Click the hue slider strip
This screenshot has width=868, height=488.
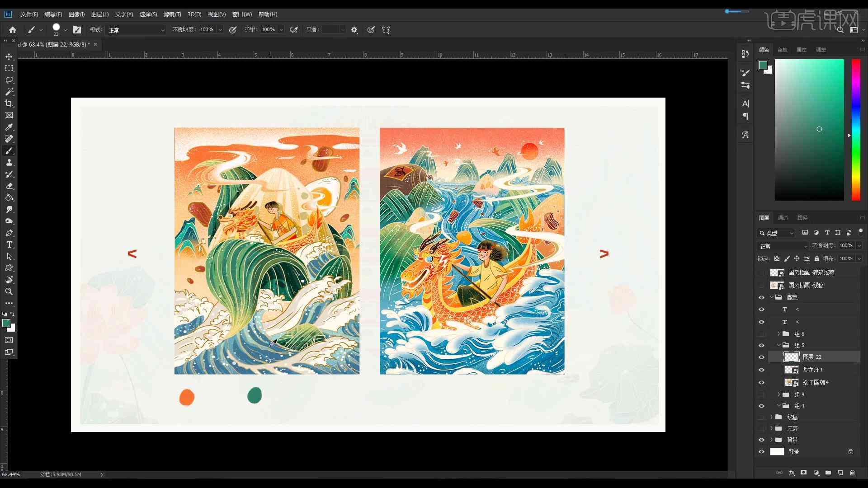(x=856, y=130)
